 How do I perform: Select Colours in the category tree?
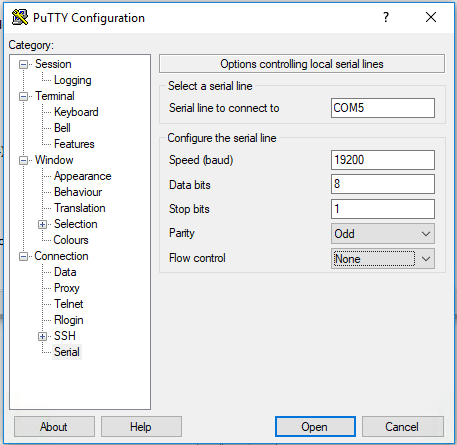coord(71,240)
